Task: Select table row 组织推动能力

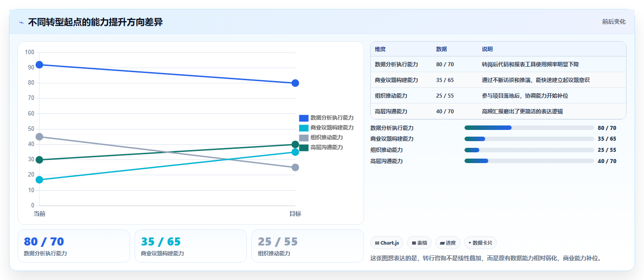Action: pos(498,96)
